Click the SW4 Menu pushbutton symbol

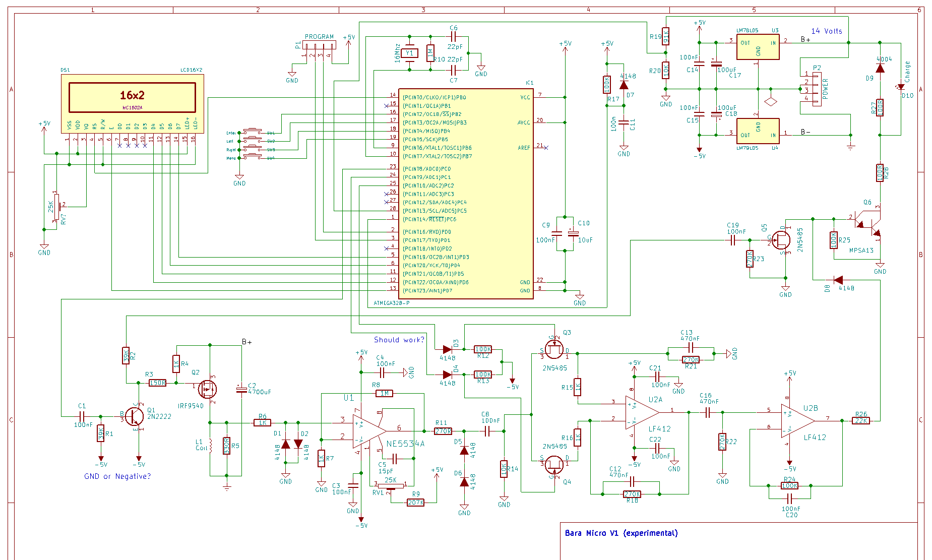click(252, 157)
